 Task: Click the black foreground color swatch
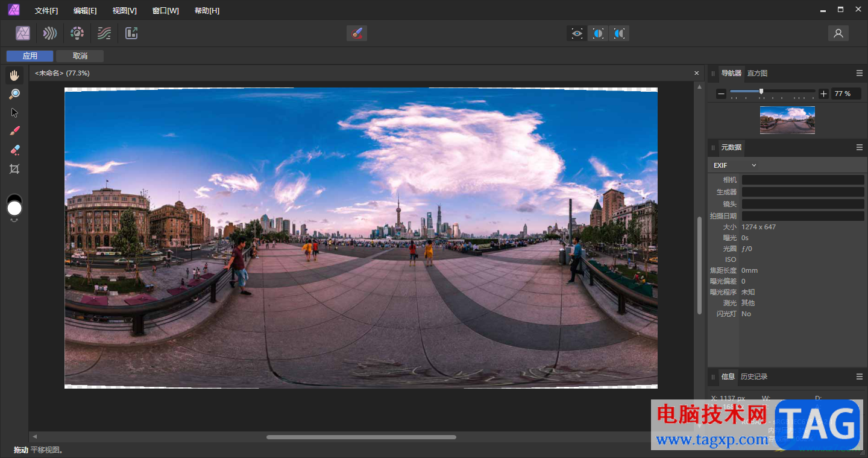coord(14,198)
